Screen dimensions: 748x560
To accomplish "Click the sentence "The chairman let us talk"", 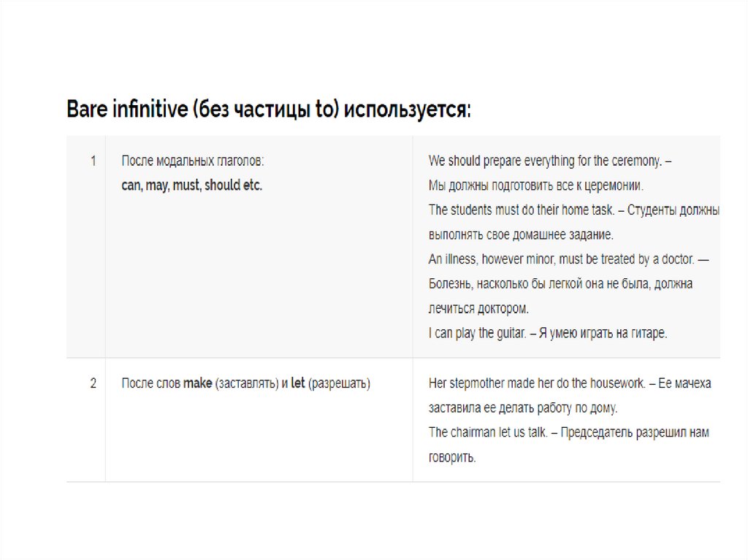I will tap(488, 432).
